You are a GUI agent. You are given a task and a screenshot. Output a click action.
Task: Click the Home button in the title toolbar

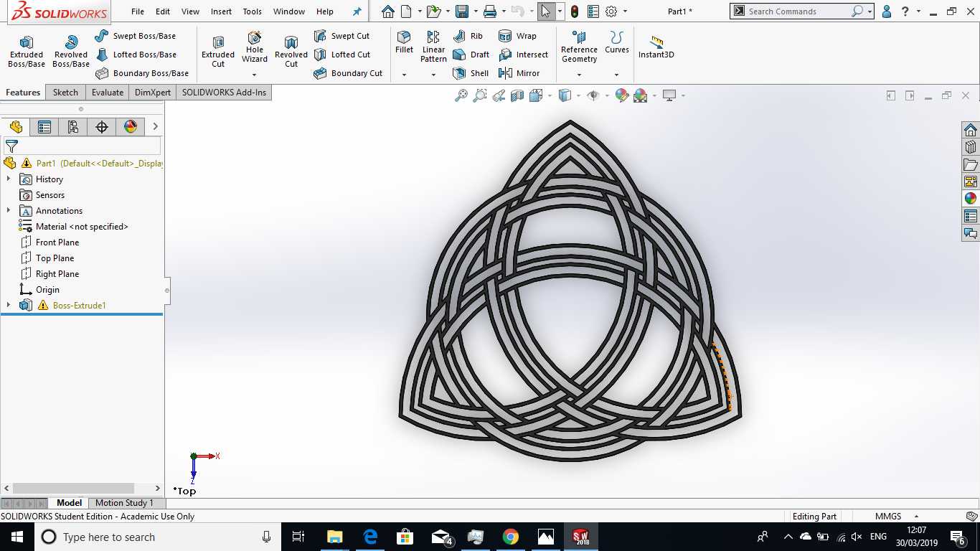(x=388, y=11)
